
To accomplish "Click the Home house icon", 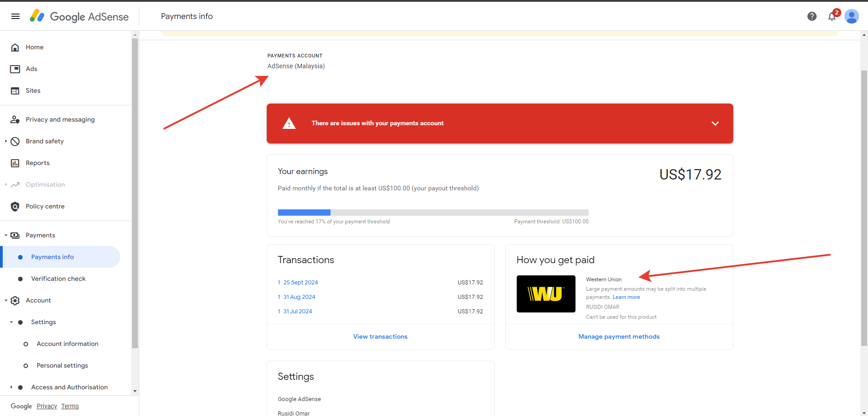I will [x=15, y=47].
